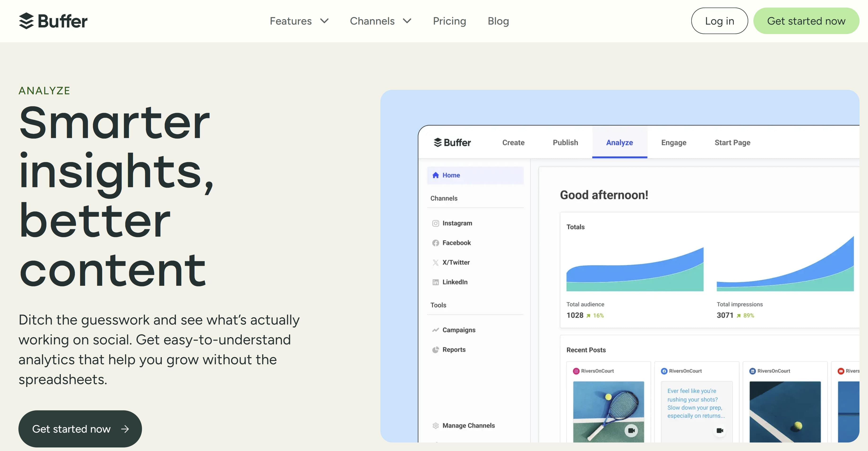This screenshot has width=868, height=451.
Task: Click the Buffer logo in header
Action: (53, 21)
